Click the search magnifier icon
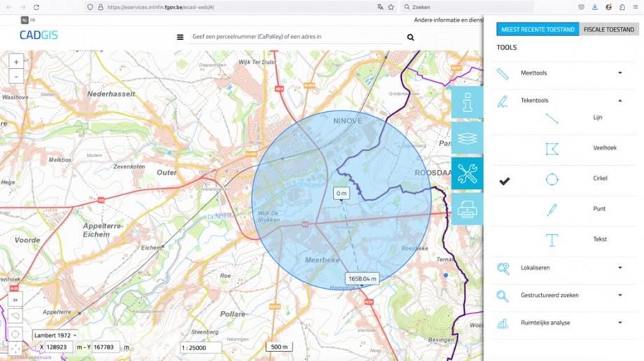The width and height of the screenshot is (644, 361). pyautogui.click(x=411, y=37)
